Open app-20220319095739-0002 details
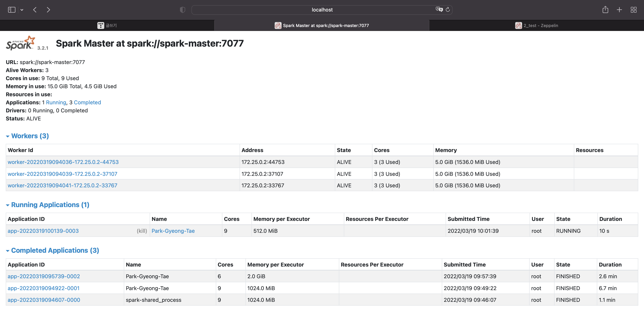 click(x=44, y=276)
